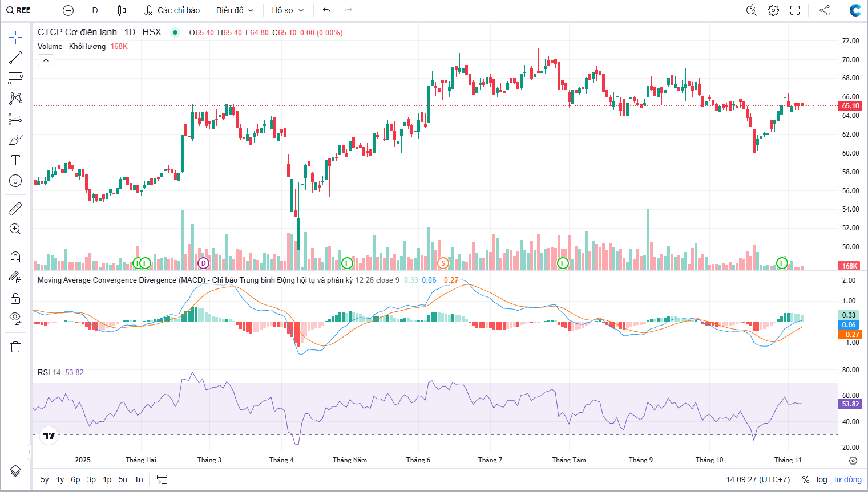The height and width of the screenshot is (492, 868).
Task: Toggle percent scale on price axis
Action: (x=806, y=479)
